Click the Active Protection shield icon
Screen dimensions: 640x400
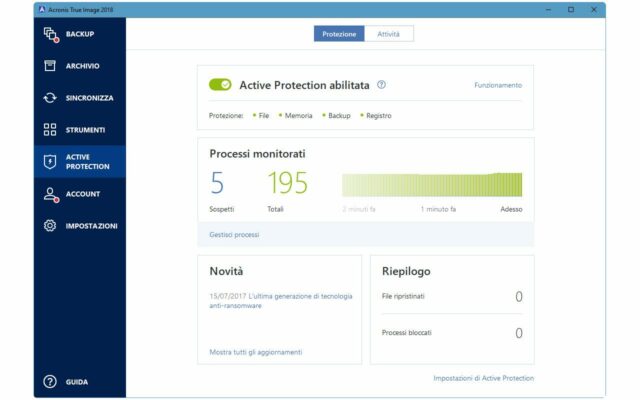tap(50, 162)
